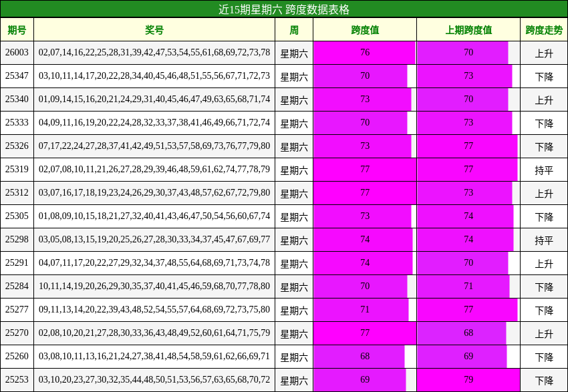Click the 星期六 cell in the first row
Image resolution: width=568 pixels, height=392 pixels.
pyautogui.click(x=294, y=51)
